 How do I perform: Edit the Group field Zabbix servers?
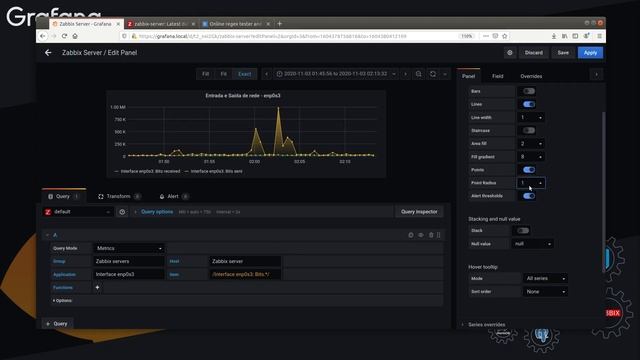pyautogui.click(x=129, y=261)
